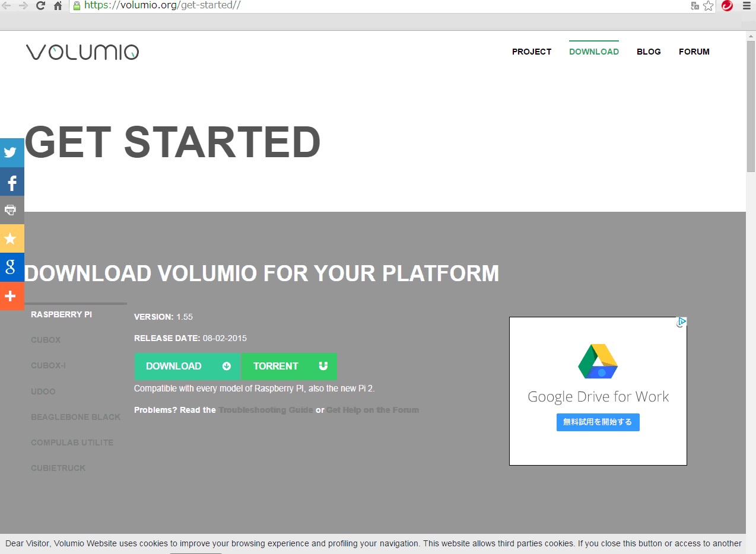
Task: Click the green DOWNLOAD button
Action: click(x=187, y=366)
